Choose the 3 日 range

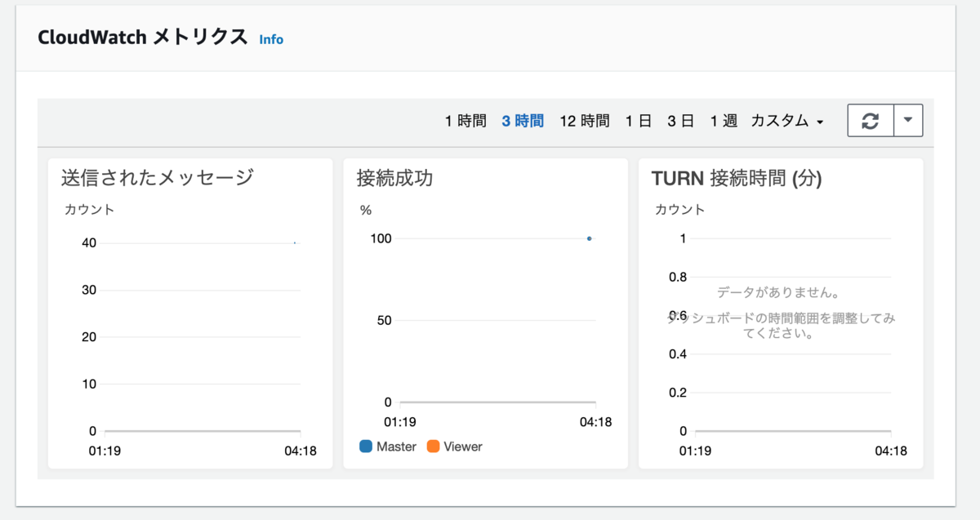click(680, 119)
